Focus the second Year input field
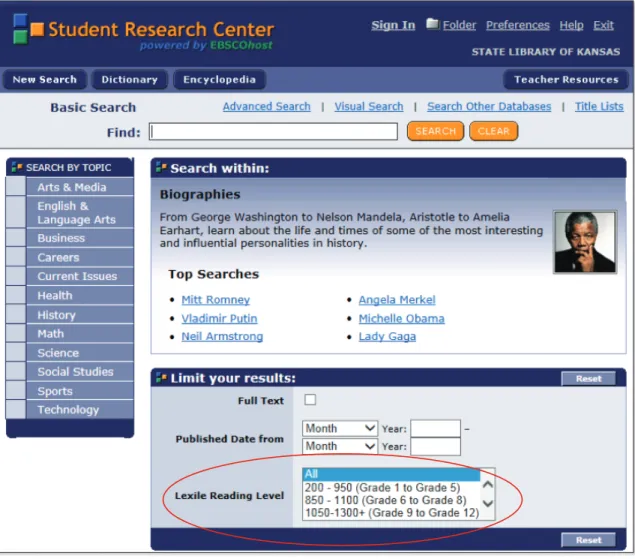The width and height of the screenshot is (635, 559). tap(435, 446)
